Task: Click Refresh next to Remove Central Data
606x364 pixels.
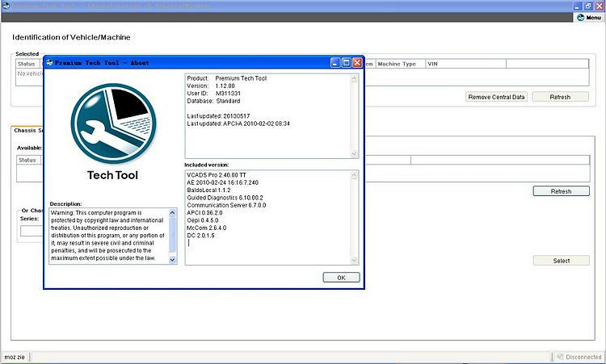Action: click(560, 97)
